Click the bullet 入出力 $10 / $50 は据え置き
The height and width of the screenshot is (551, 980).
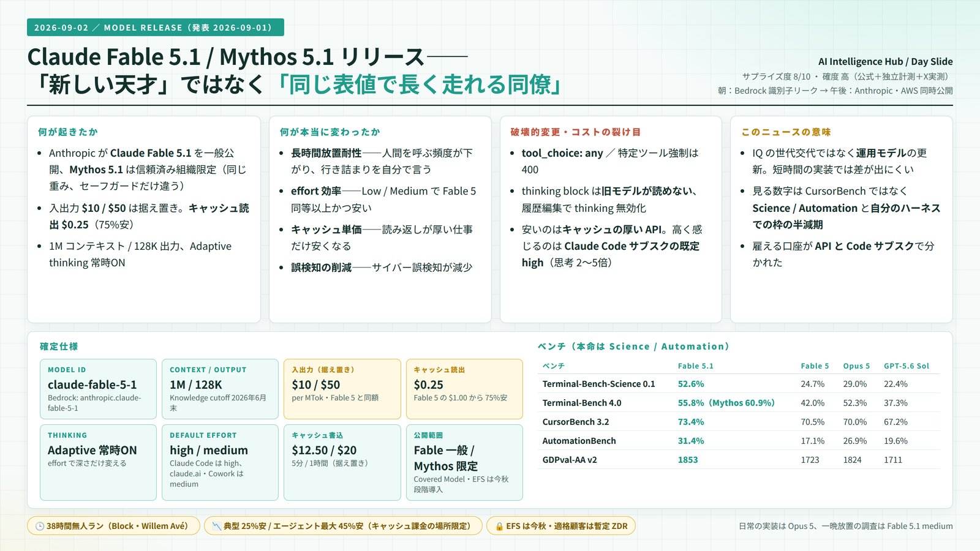point(149,216)
